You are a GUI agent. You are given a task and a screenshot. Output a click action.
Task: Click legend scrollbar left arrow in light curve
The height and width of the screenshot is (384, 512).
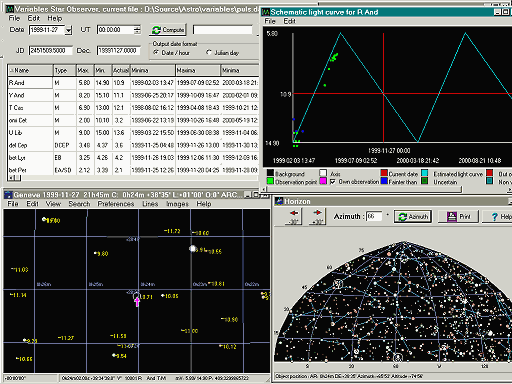tap(265, 189)
